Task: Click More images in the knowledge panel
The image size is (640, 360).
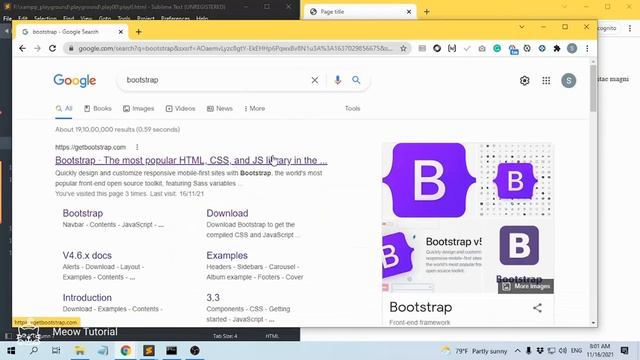Action: tap(526, 287)
